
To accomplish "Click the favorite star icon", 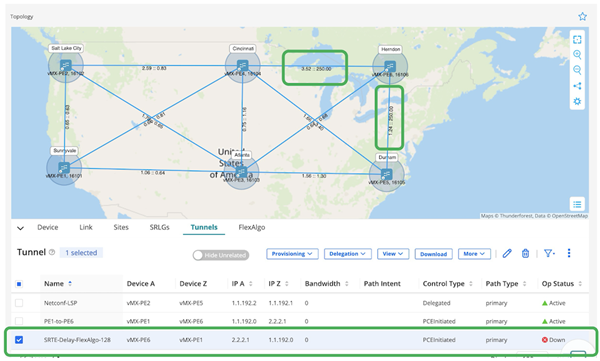I will [582, 16].
